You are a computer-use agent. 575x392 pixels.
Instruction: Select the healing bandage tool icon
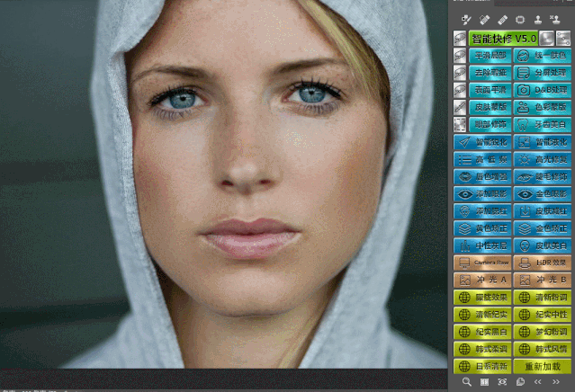click(x=484, y=20)
